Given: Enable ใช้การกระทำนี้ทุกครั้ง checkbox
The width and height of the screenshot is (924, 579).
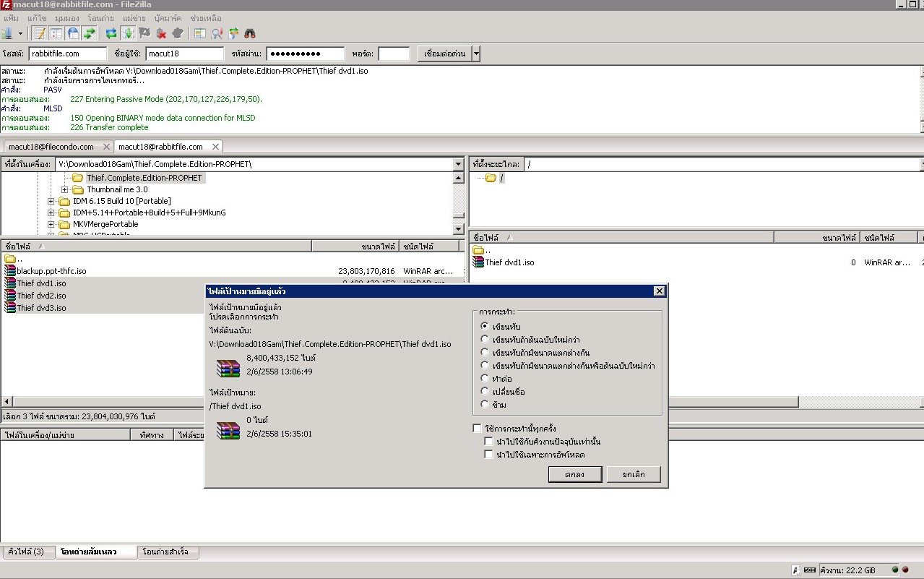Looking at the screenshot, I should click(477, 429).
